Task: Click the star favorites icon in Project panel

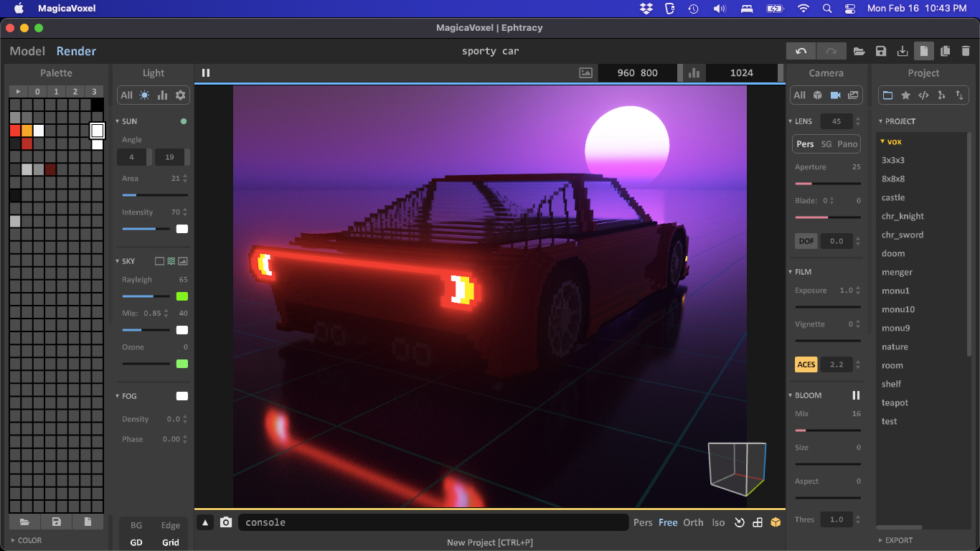Action: (905, 95)
